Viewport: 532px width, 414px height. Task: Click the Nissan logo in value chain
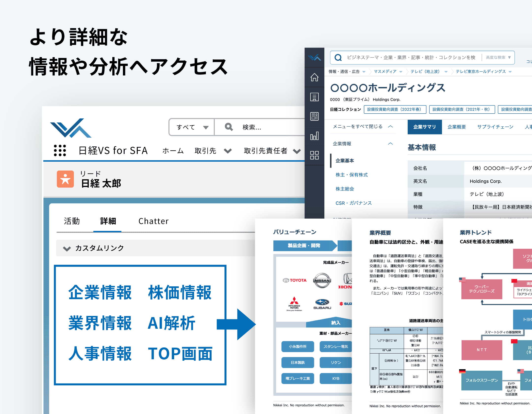[322, 280]
